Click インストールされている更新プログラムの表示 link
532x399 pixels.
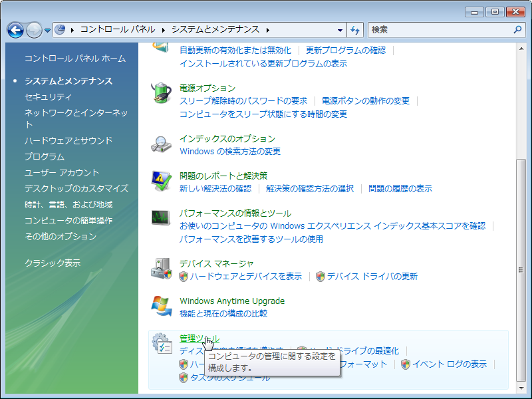(263, 63)
